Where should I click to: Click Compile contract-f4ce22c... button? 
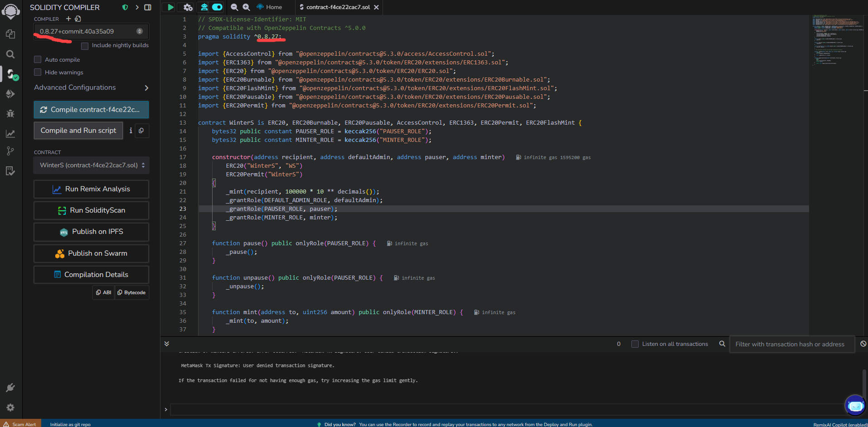91,110
